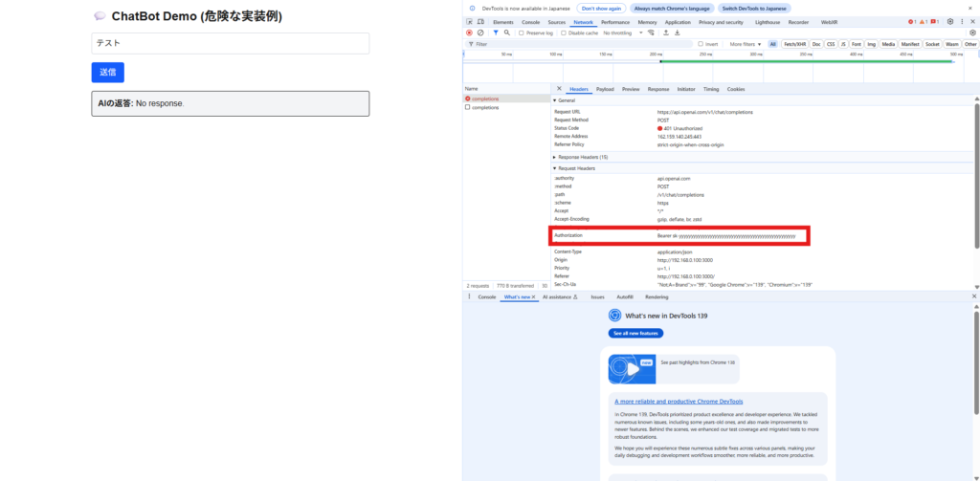Open the Response tab
The height and width of the screenshot is (481, 980).
[658, 89]
